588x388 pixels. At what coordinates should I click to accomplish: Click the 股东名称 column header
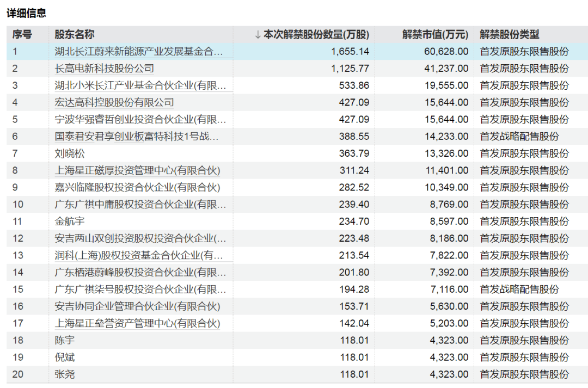(75, 35)
